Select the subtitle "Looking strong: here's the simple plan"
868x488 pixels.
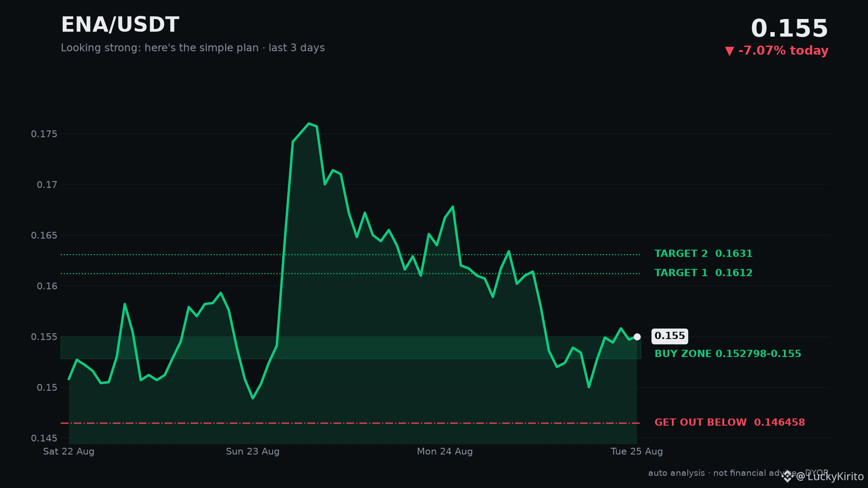click(160, 48)
